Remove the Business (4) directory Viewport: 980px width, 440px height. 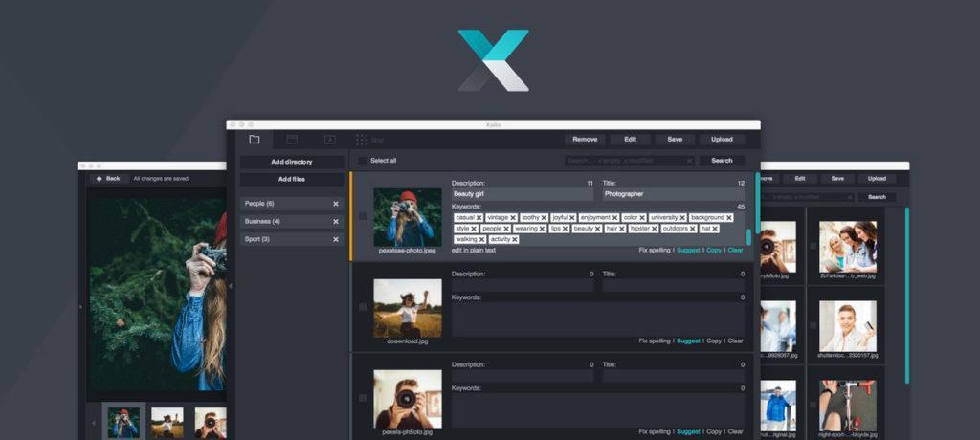(x=336, y=221)
